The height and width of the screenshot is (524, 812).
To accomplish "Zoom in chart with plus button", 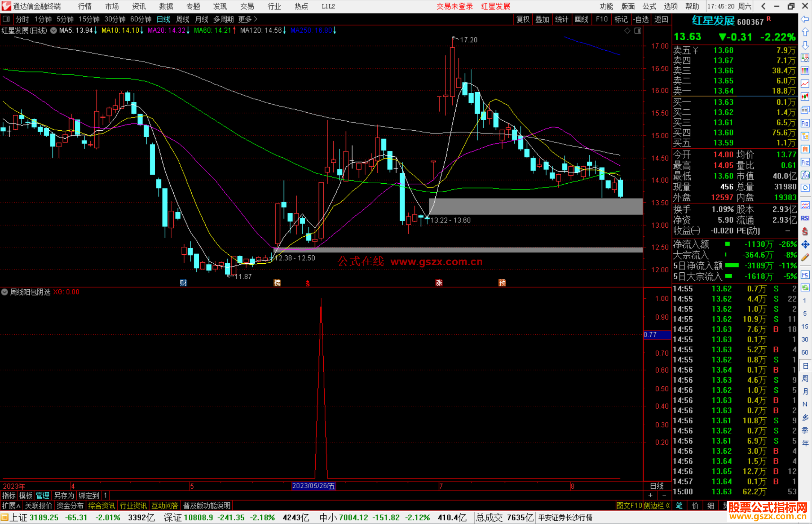I will point(650,495).
